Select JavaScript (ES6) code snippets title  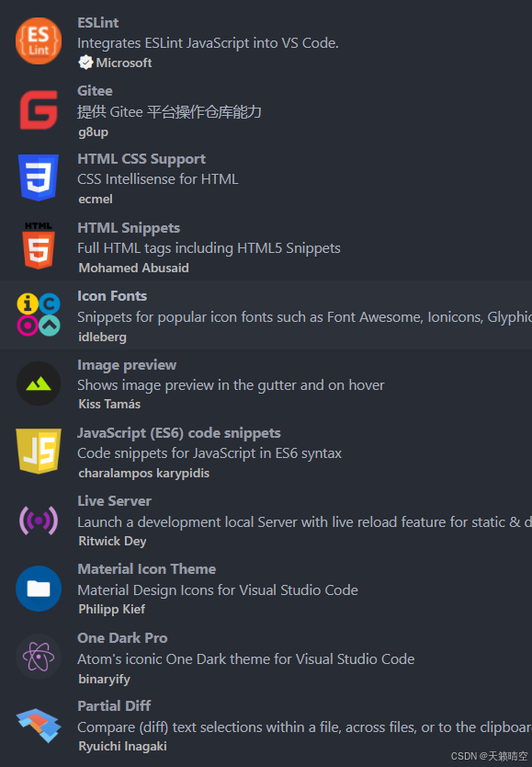tap(179, 433)
